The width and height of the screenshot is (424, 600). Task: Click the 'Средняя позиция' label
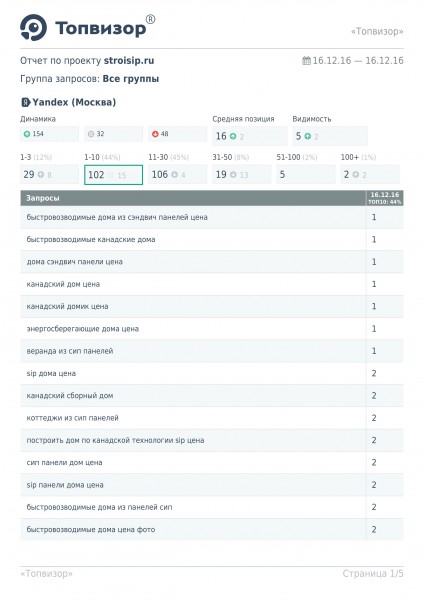click(243, 119)
